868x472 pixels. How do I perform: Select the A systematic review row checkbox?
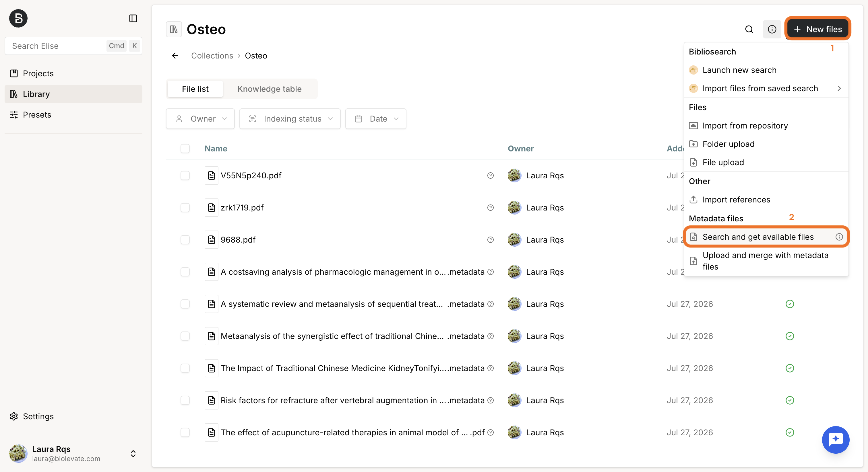click(x=185, y=304)
